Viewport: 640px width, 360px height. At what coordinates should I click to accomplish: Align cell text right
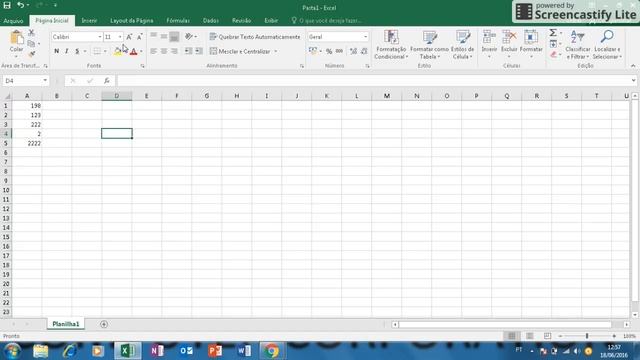coord(174,51)
